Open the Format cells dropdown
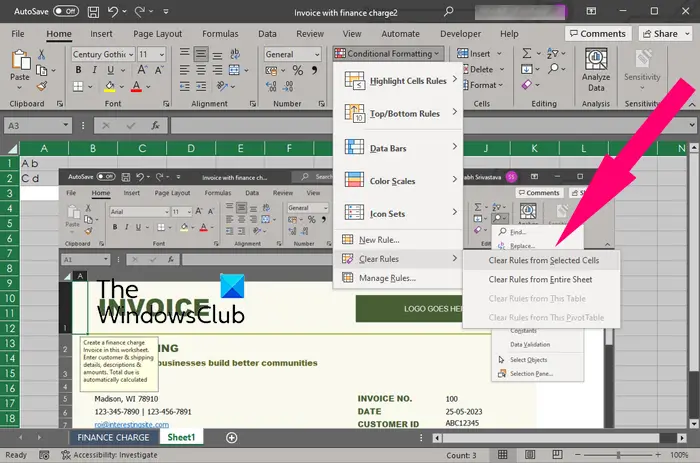700x463 pixels. pyautogui.click(x=482, y=85)
